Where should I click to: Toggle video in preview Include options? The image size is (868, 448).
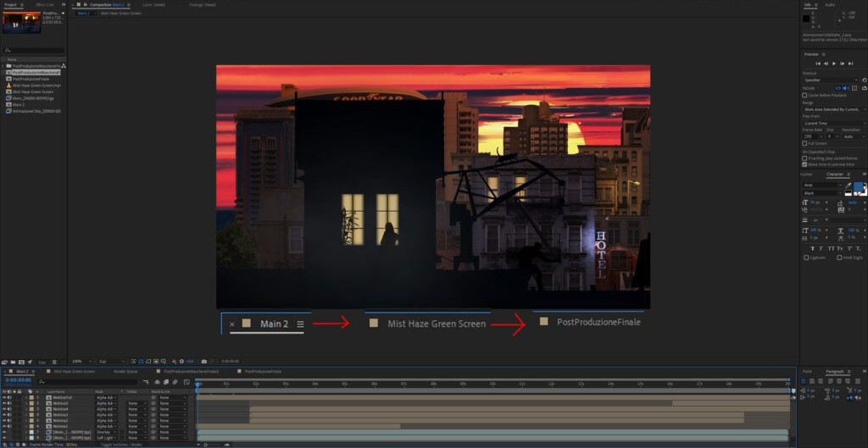pos(838,88)
